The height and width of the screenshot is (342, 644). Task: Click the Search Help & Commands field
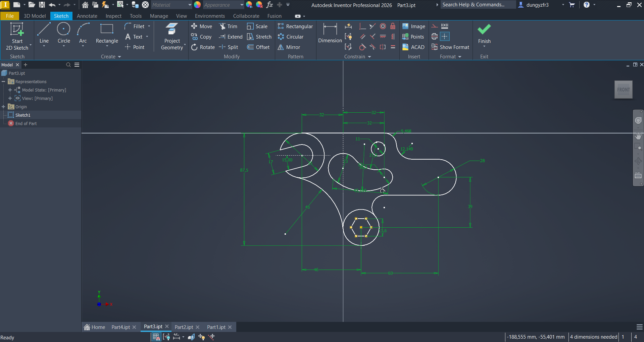pos(477,5)
